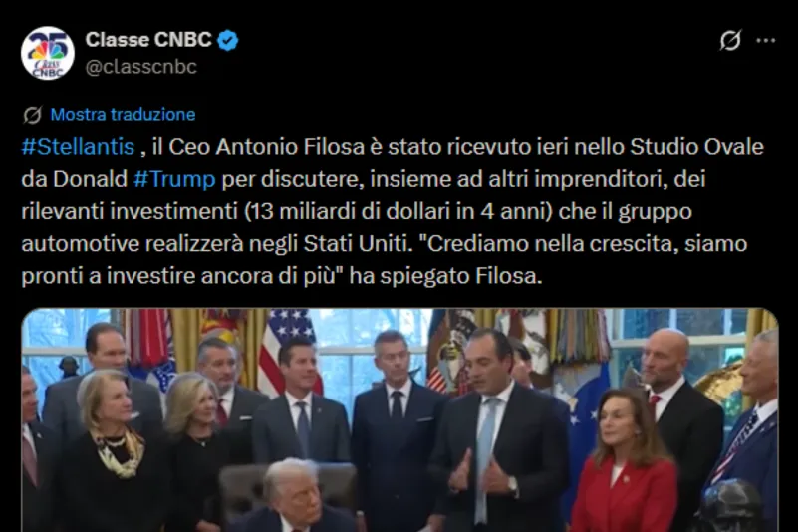
Task: Open Grok icon in post header
Action: click(x=730, y=40)
